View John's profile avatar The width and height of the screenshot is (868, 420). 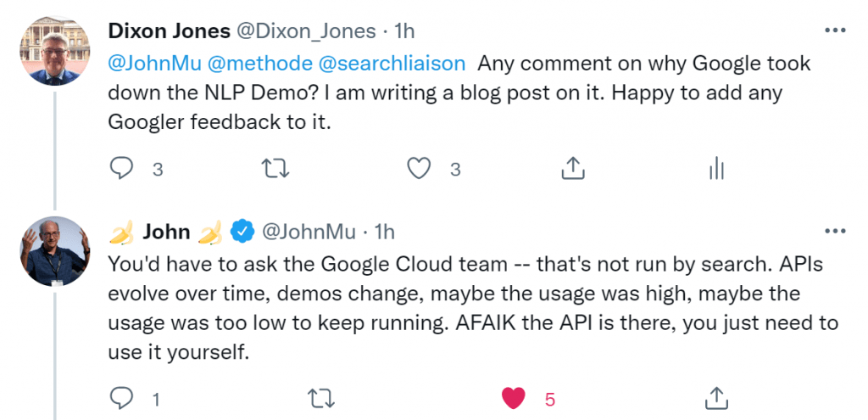[55, 251]
